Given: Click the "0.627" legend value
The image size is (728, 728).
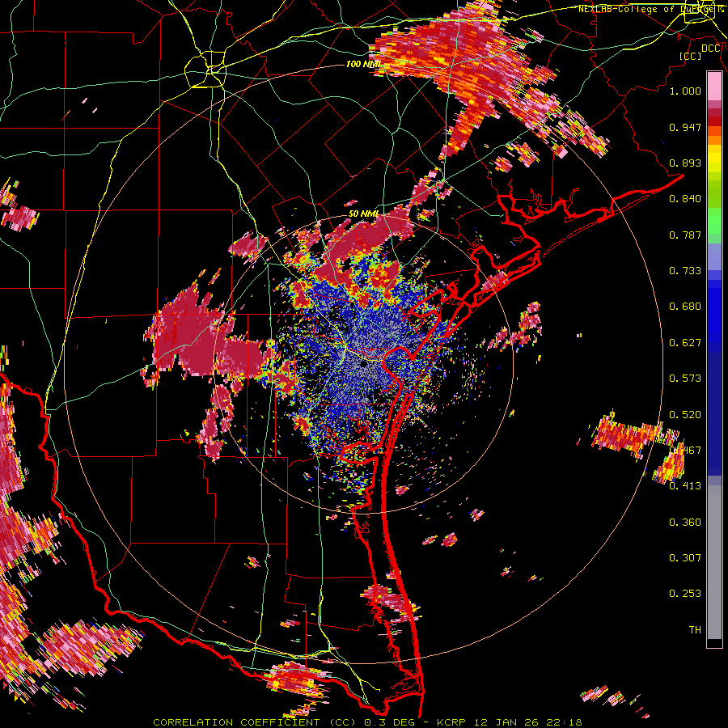Looking at the screenshot, I should [685, 343].
